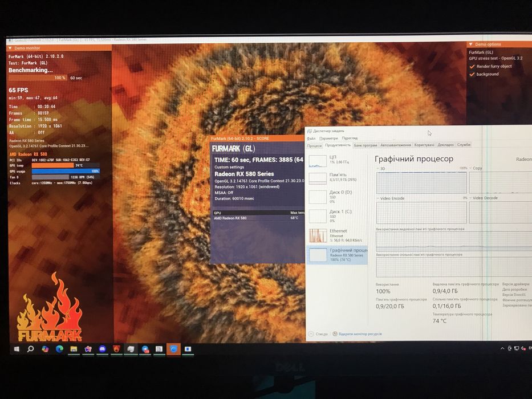Switch to Продуктивність tab

click(338, 145)
